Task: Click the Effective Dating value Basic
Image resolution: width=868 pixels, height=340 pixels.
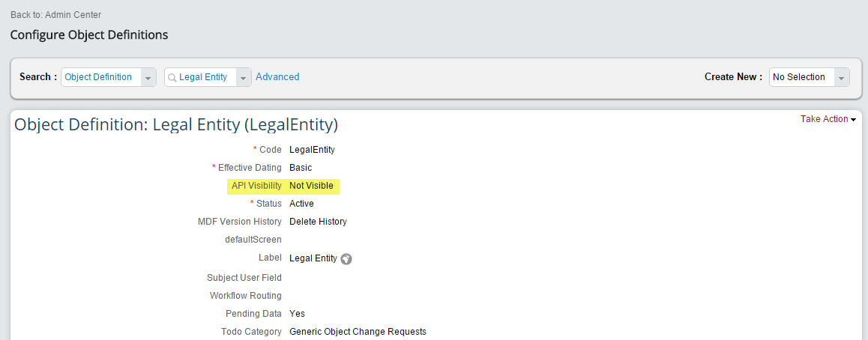Action: 301,168
